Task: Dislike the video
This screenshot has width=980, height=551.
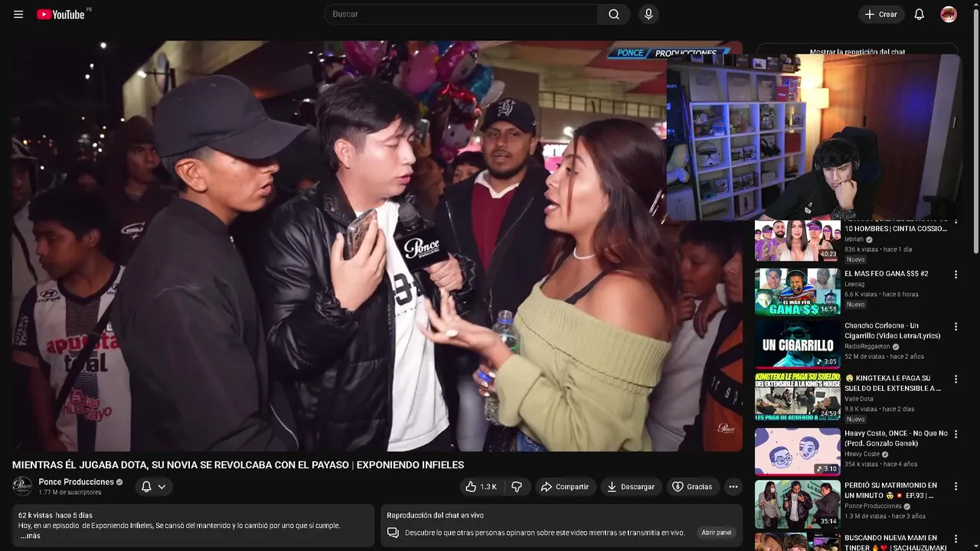Action: [x=517, y=487]
